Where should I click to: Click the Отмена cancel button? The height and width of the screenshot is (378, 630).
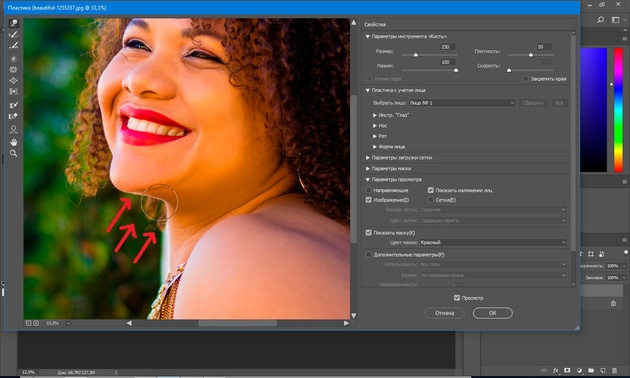coord(444,313)
